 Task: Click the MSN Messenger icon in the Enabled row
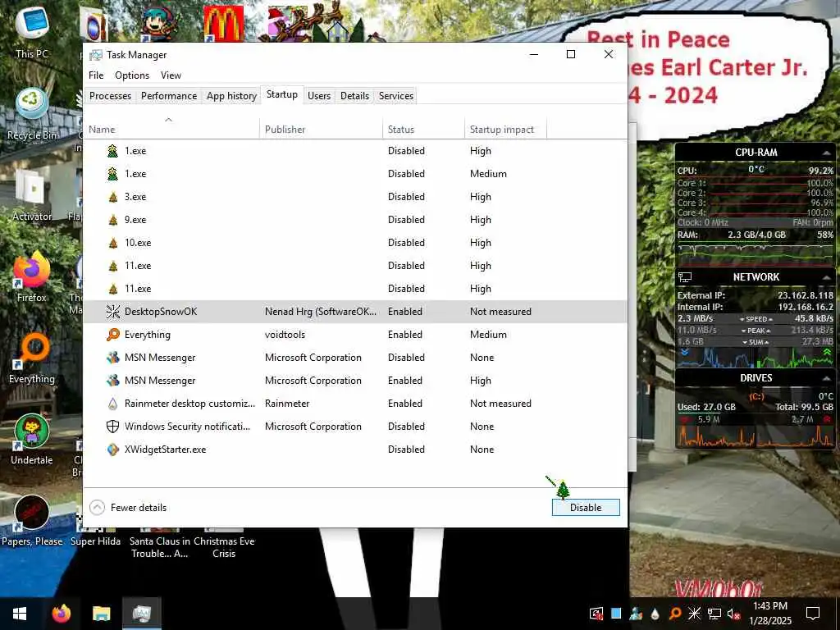pos(112,381)
